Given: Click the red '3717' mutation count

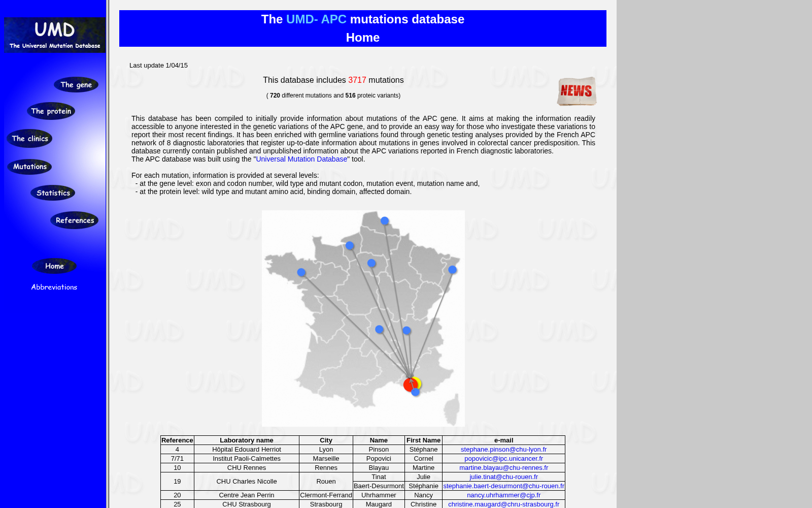Looking at the screenshot, I should pyautogui.click(x=357, y=80).
